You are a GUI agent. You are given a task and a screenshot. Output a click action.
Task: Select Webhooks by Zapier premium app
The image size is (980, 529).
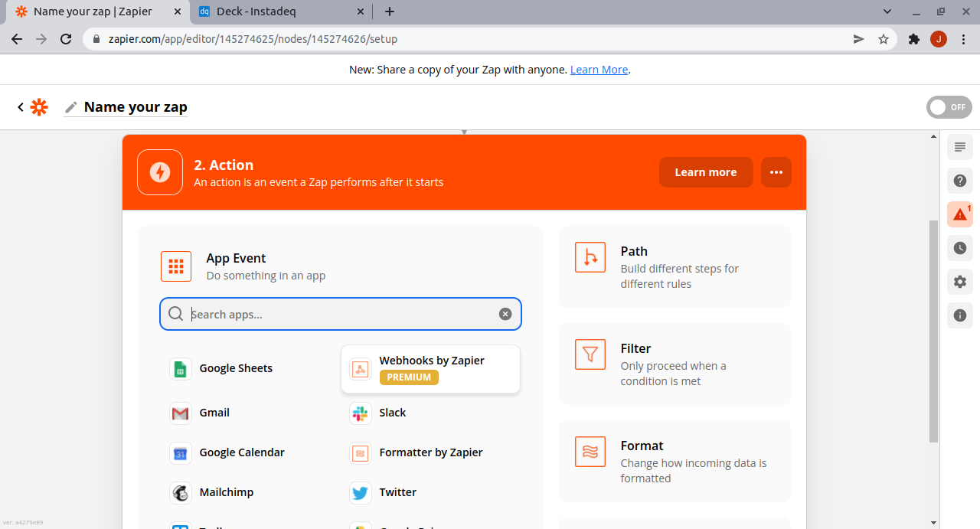coord(430,369)
